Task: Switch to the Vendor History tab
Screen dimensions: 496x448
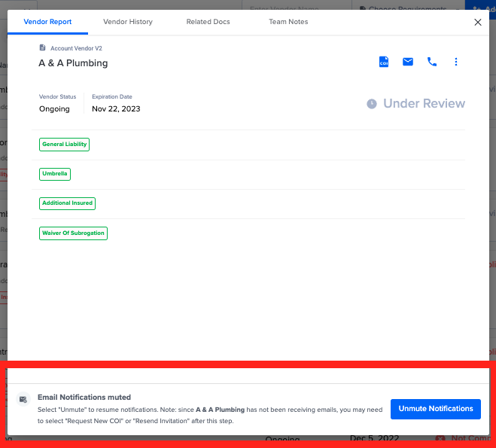Action: point(128,22)
